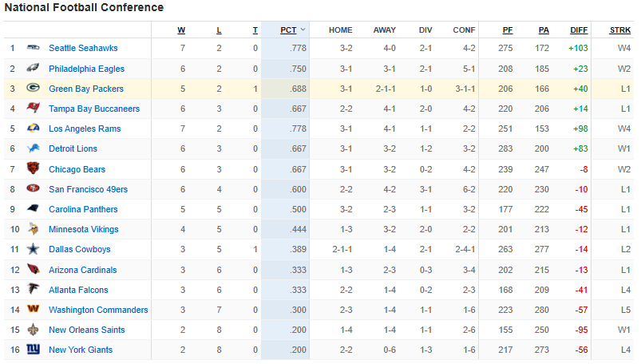Sort table by DIFF column header
The height and width of the screenshot is (364, 641).
579,30
